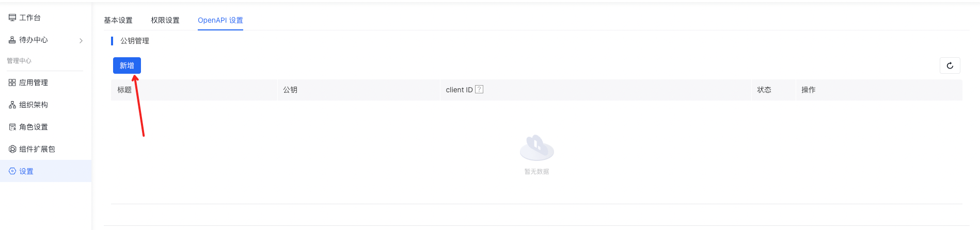Click the blue 新增 button
This screenshot has height=230, width=980.
pyautogui.click(x=127, y=65)
